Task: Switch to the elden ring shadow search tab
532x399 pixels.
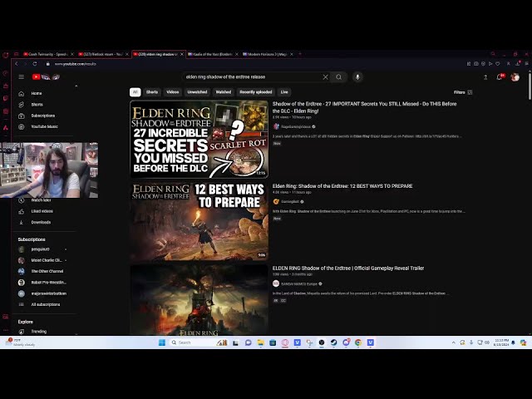Action: coord(158,54)
